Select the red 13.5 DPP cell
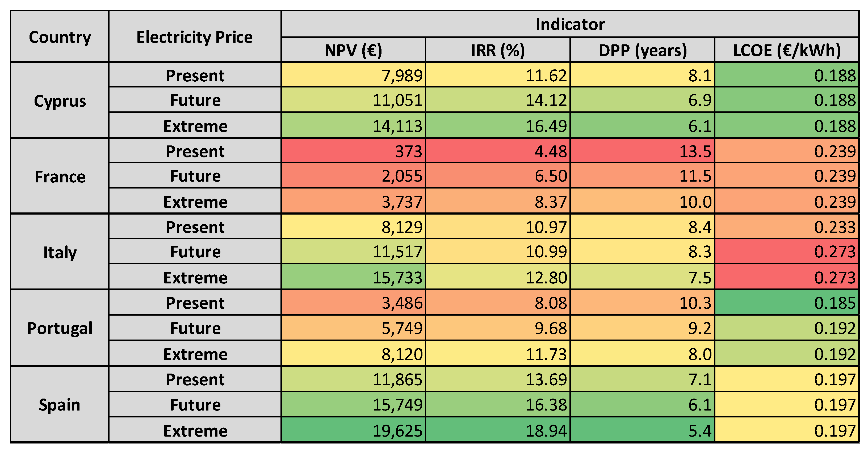868x452 pixels. 642,151
